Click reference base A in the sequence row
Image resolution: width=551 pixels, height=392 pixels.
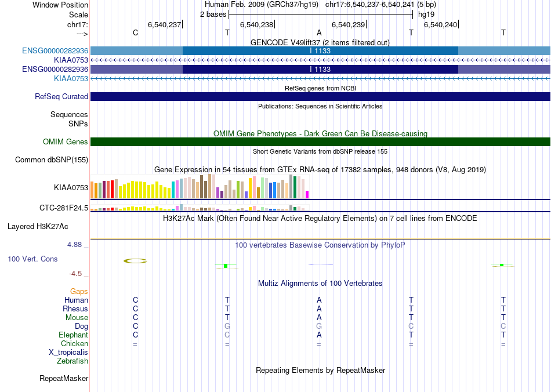319,32
